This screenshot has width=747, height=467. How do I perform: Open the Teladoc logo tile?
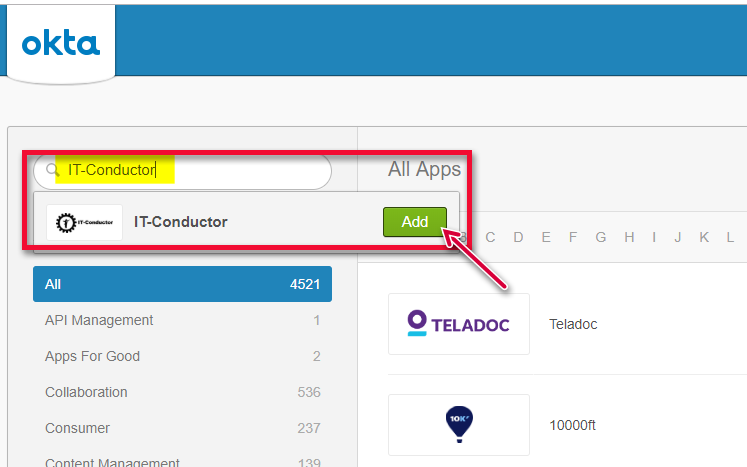point(459,324)
